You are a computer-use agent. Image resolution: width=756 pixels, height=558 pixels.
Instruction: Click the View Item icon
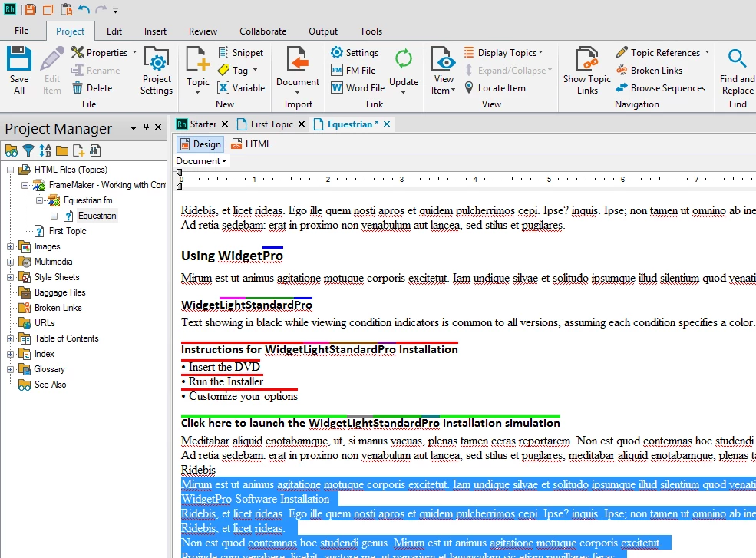pyautogui.click(x=444, y=59)
